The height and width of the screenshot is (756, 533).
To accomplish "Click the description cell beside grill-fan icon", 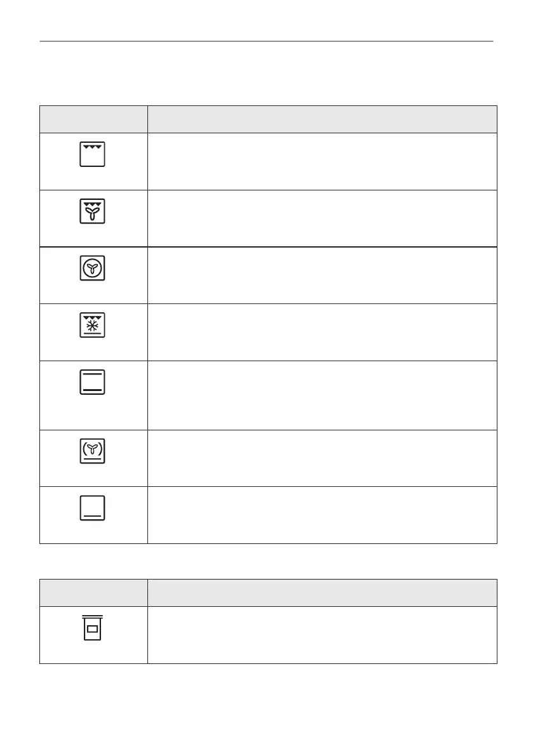I will coord(322,218).
